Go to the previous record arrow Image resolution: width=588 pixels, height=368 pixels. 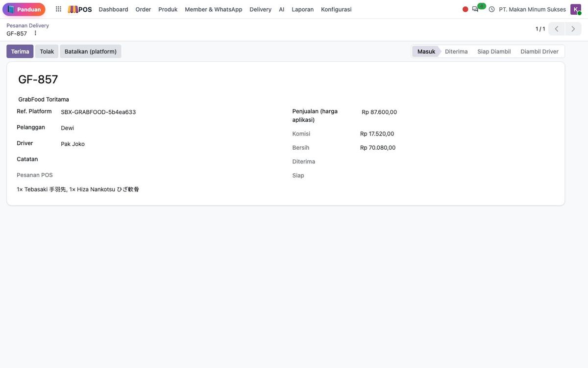coord(557,29)
